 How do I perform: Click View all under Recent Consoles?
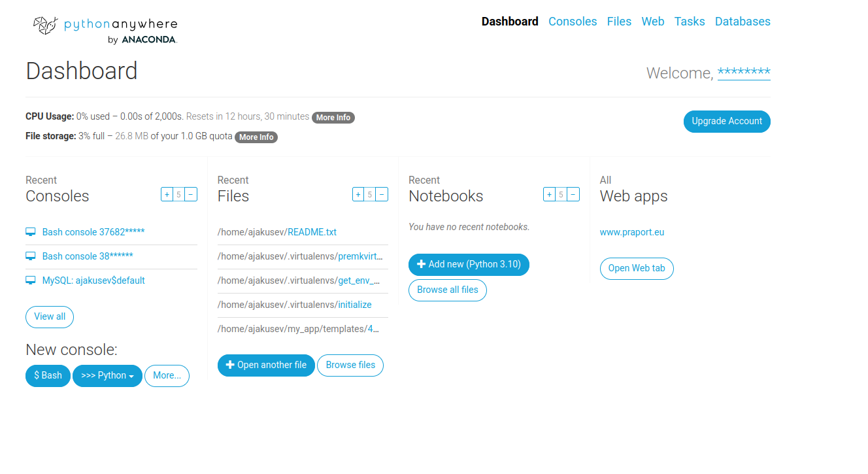tap(50, 316)
